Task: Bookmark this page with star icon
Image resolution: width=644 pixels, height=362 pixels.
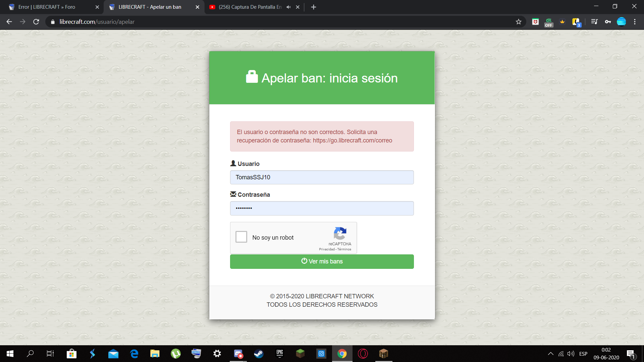Action: pos(519,22)
